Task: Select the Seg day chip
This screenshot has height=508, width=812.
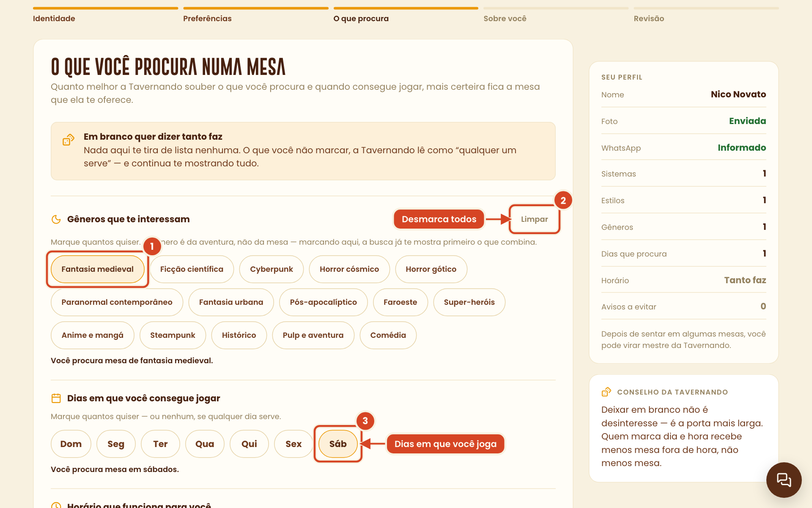Action: [115, 444]
